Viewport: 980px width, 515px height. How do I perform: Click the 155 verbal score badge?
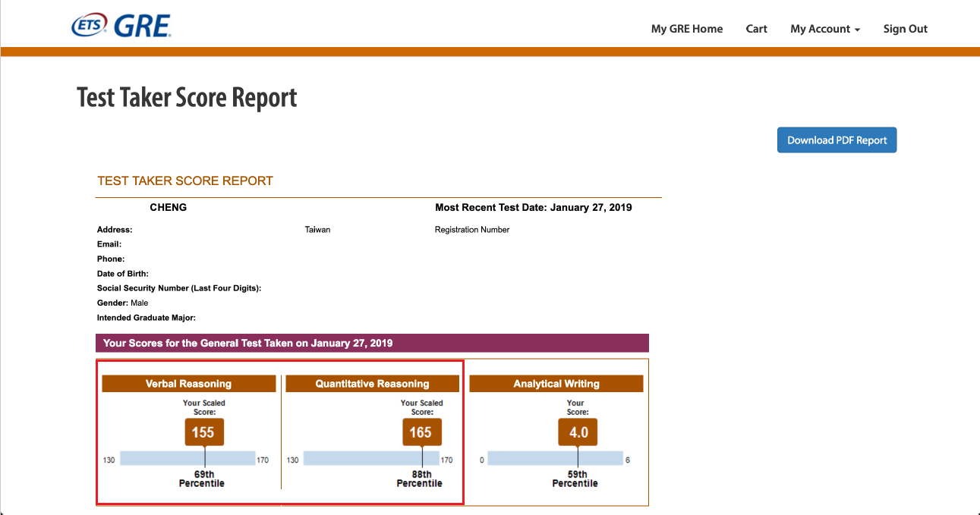tap(203, 432)
